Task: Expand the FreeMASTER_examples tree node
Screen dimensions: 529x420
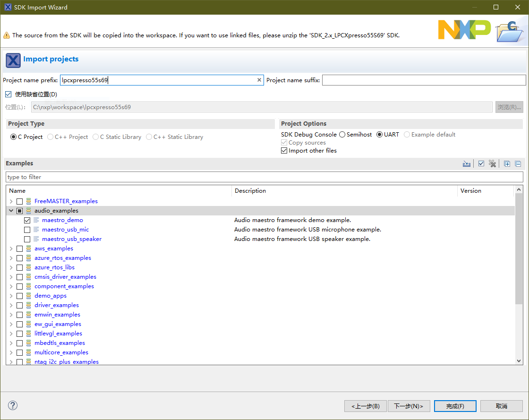Action: 11,201
